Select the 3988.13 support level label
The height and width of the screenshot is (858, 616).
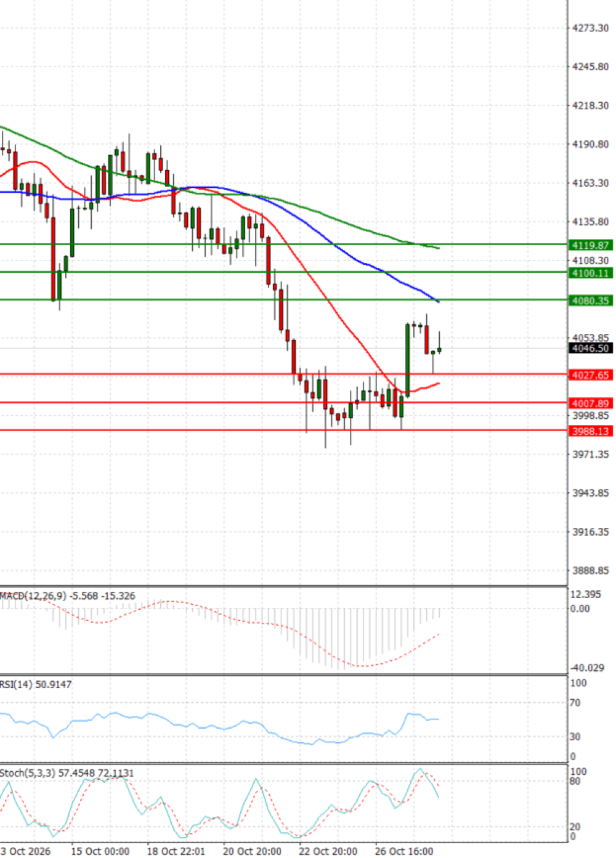click(590, 431)
